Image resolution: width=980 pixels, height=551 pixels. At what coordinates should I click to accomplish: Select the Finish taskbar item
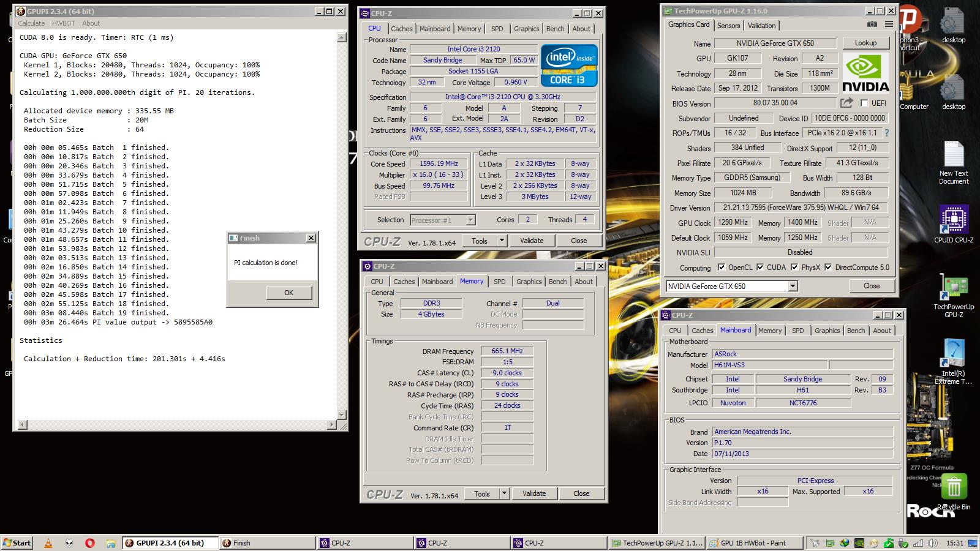click(x=268, y=542)
